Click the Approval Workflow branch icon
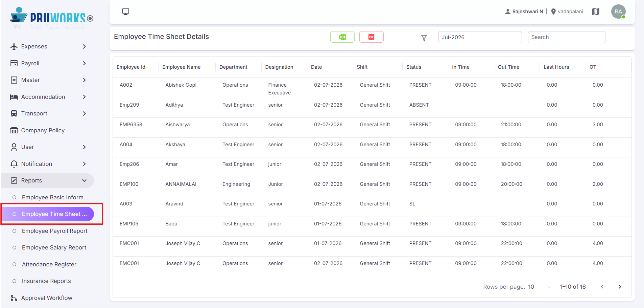644x308 pixels. tap(14, 298)
